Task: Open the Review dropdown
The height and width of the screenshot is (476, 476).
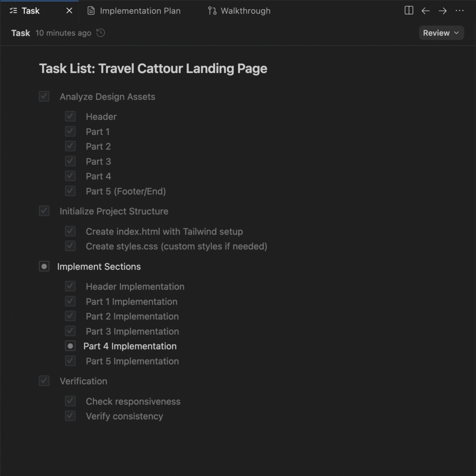Action: pos(441,33)
